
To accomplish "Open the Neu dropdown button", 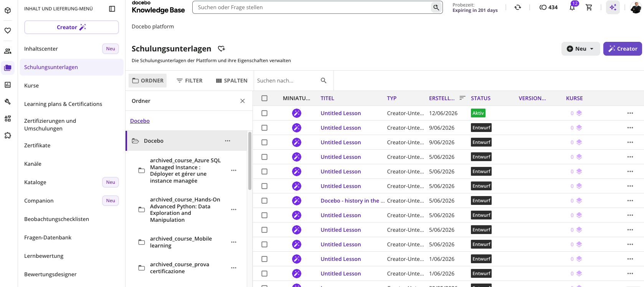I will [x=581, y=49].
